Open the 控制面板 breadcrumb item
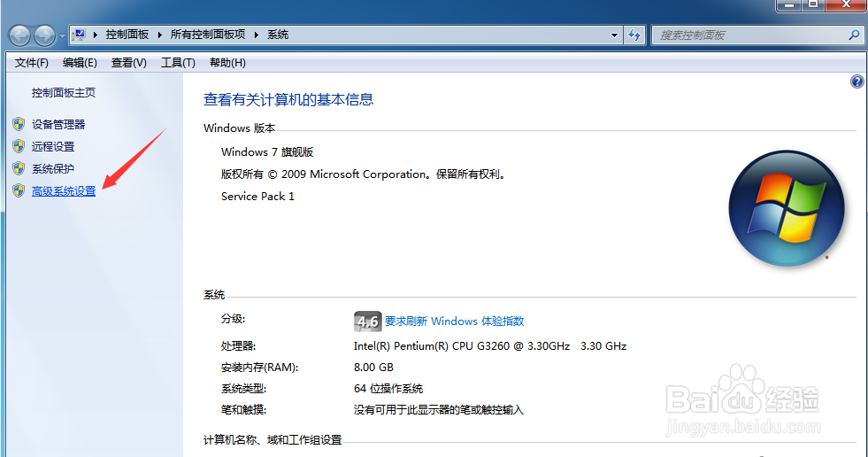The width and height of the screenshot is (868, 457). click(127, 35)
